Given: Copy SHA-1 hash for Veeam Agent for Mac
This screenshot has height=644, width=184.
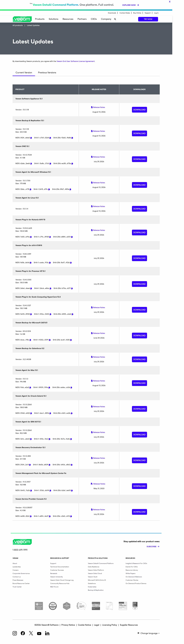Looking at the screenshot, I should point(49,388).
